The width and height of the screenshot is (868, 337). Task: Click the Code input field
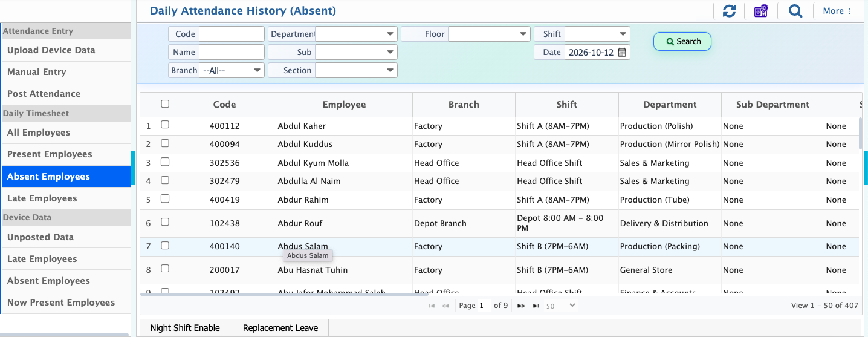coord(232,34)
